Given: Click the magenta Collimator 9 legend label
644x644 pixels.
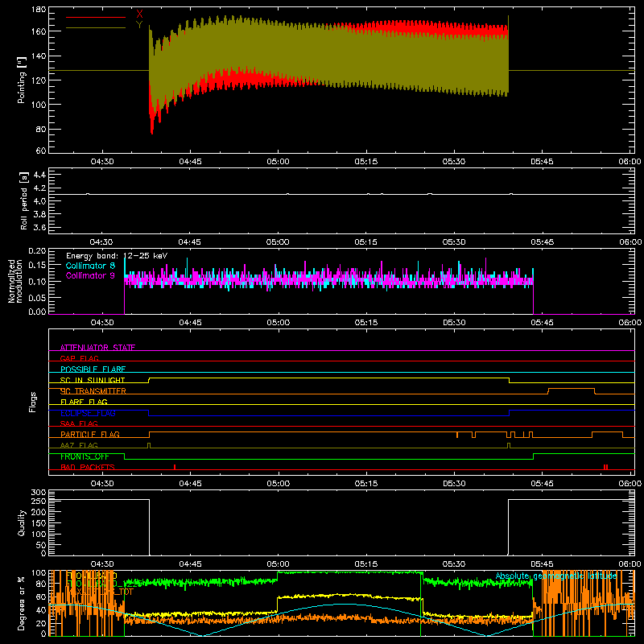Looking at the screenshot, I should click(90, 275).
